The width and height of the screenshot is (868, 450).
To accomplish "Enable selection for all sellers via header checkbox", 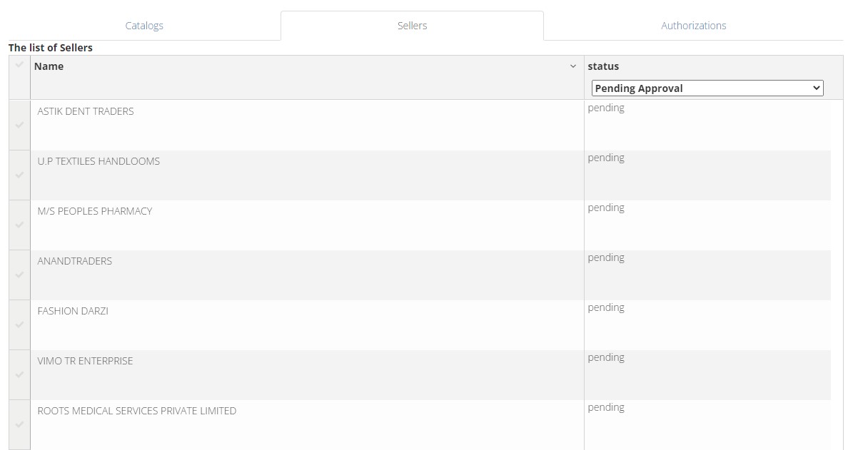I will point(19,66).
